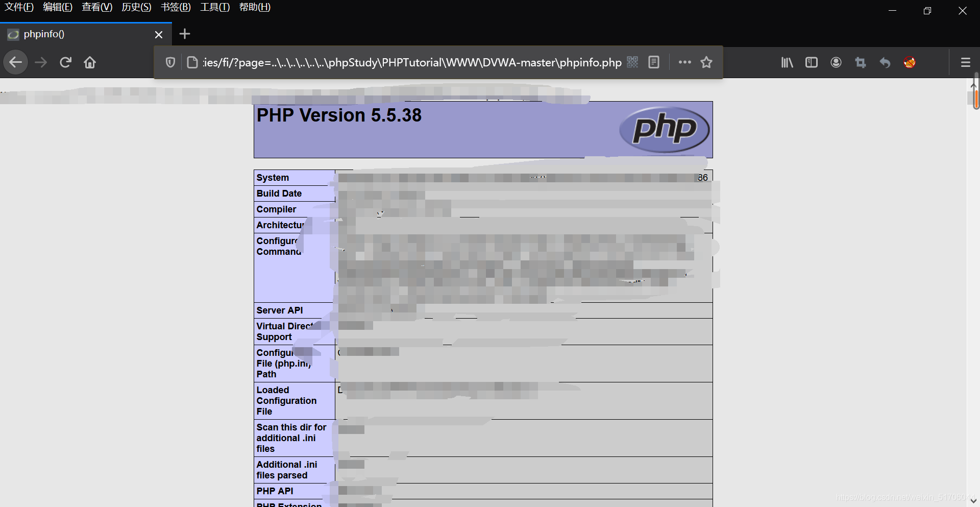Click the 'PHP API' row label
The height and width of the screenshot is (507, 980).
(275, 491)
